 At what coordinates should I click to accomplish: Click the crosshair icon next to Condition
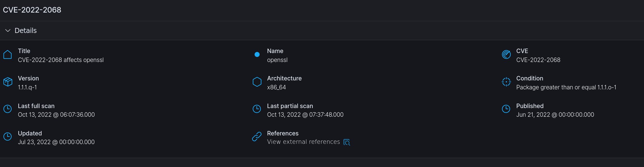[x=506, y=82]
